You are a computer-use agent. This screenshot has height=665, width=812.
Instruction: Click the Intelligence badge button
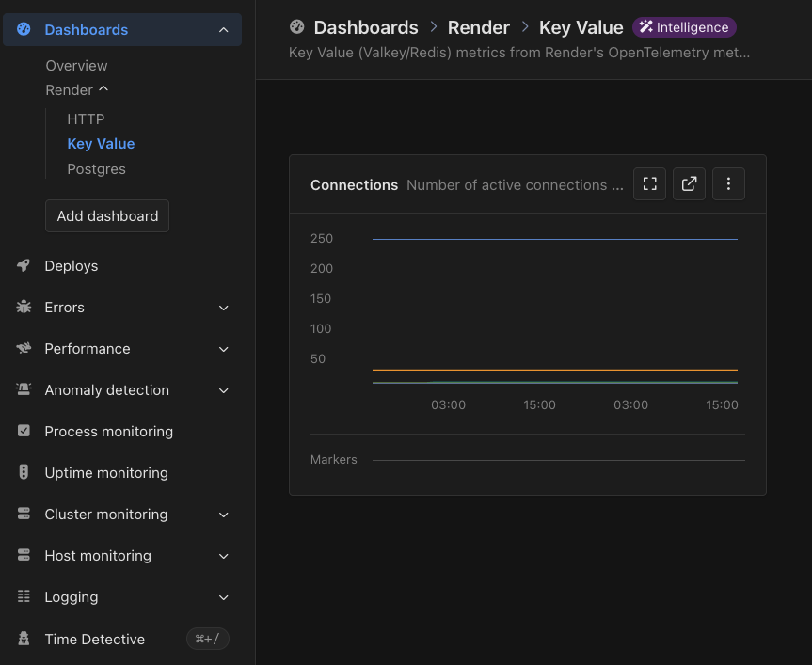click(x=684, y=27)
